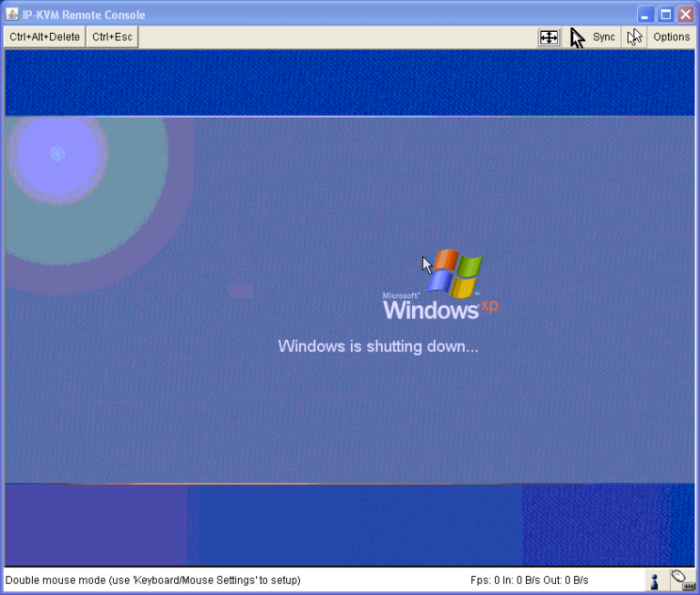Send Ctrl+Alt+Delete to the remote host
Viewport: 700px width, 595px height.
[x=45, y=37]
